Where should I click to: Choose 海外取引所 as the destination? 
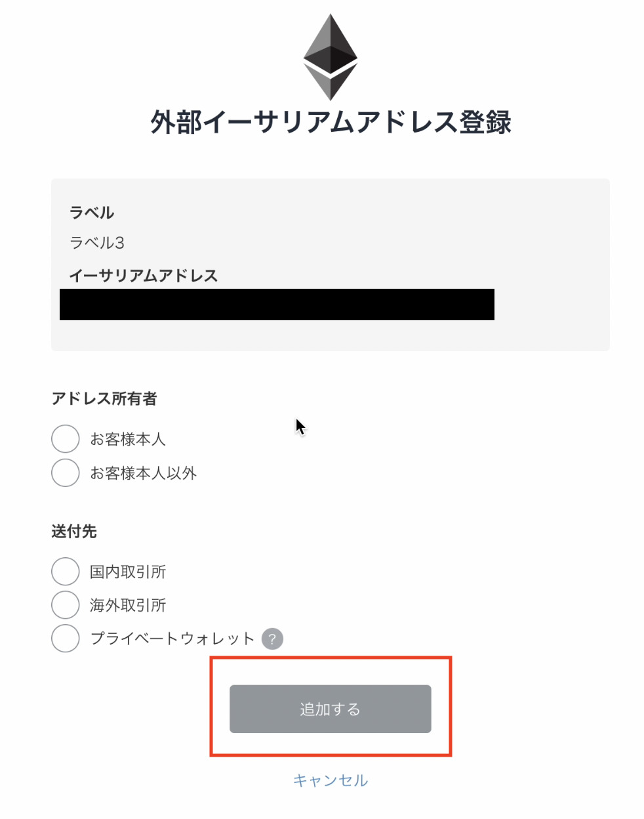click(x=65, y=605)
